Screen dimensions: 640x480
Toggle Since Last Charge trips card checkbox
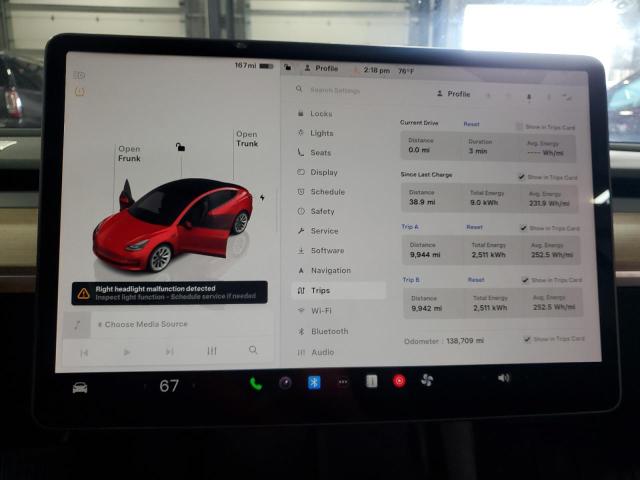(x=522, y=177)
